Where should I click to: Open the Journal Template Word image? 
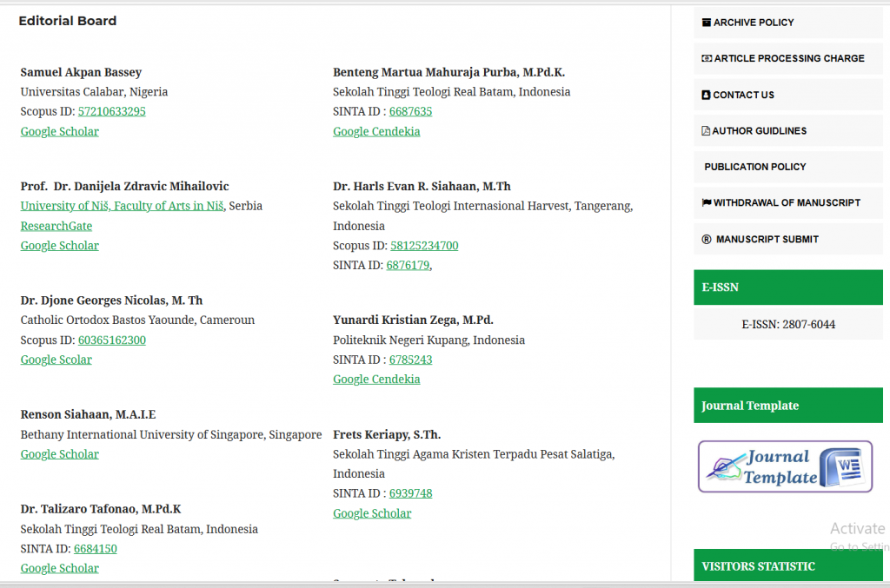(785, 466)
